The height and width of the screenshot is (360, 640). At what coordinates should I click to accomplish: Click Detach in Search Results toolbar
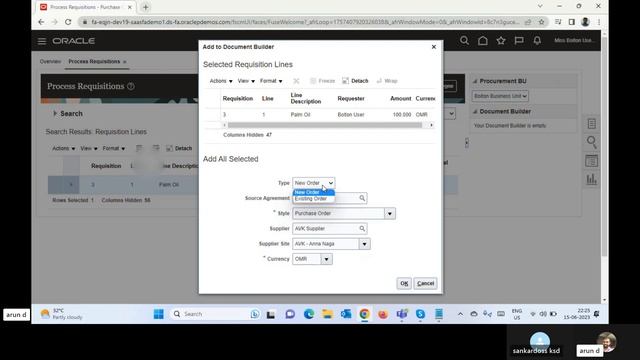[x=179, y=149]
